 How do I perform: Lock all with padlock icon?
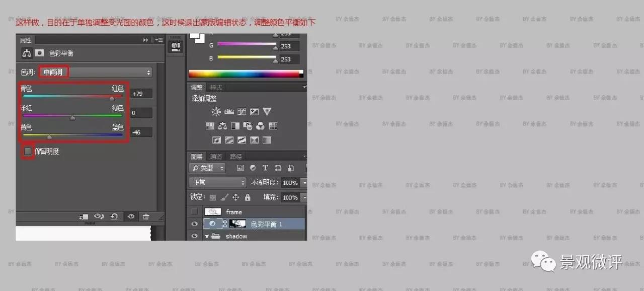click(247, 197)
